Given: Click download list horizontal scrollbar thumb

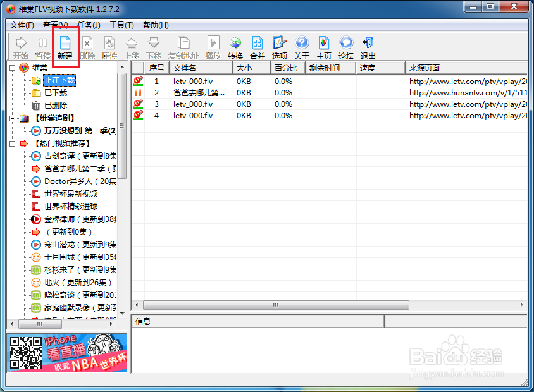Looking at the screenshot, I should [276, 305].
